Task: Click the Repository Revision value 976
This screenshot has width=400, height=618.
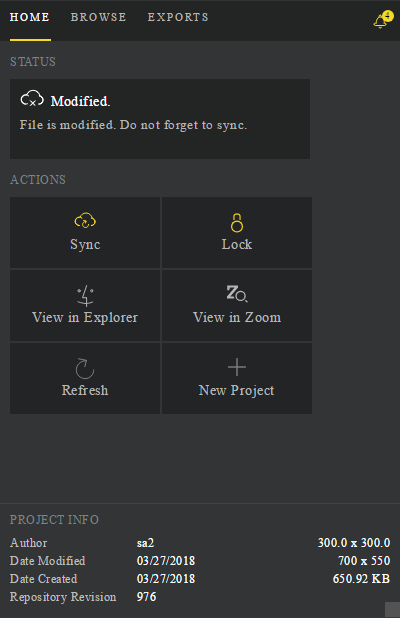Action: point(147,597)
